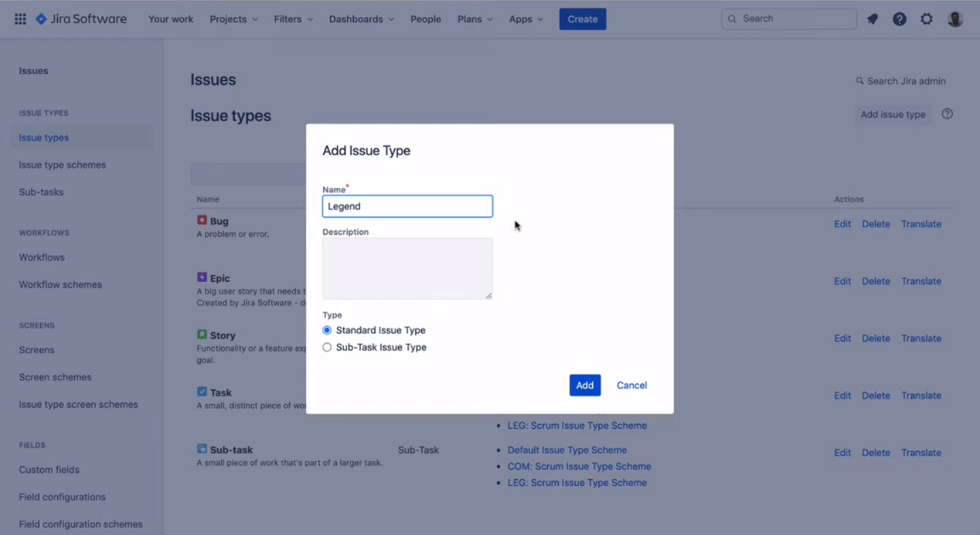Open Jira settings via the gear icon
Viewport: 980px width, 535px height.
pyautogui.click(x=926, y=18)
